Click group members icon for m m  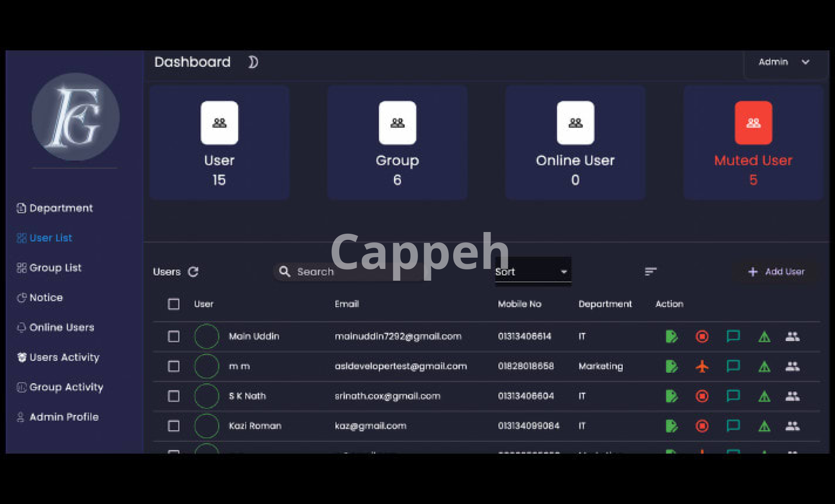(792, 366)
